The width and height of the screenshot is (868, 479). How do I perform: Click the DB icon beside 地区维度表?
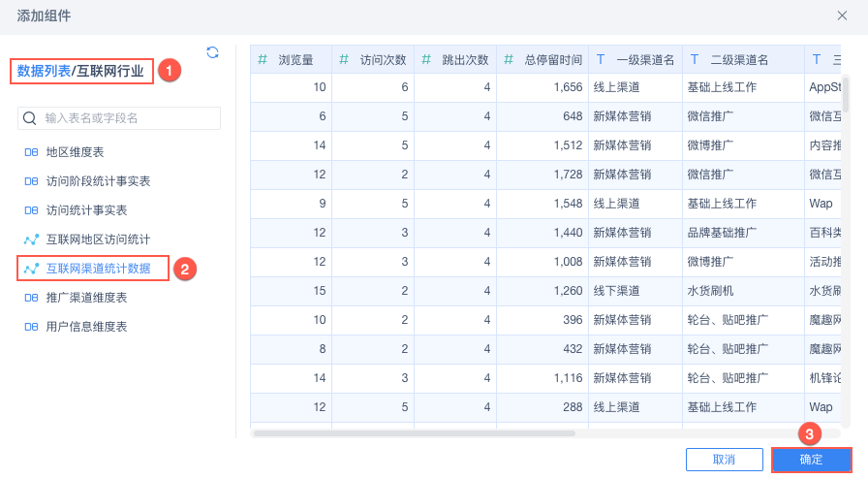point(30,152)
